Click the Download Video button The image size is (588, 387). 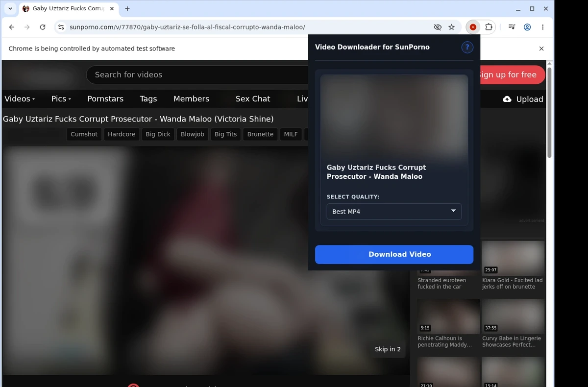tap(394, 254)
